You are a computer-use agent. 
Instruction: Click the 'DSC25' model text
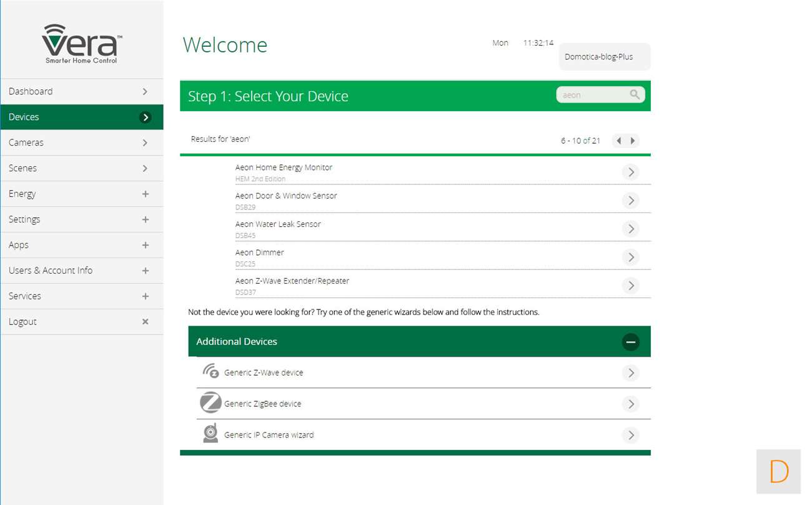(245, 264)
